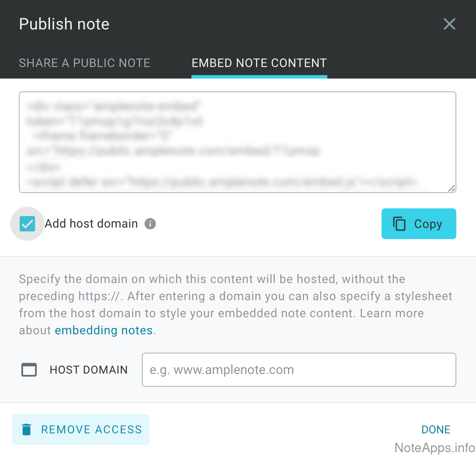Click the Publish note dialog title
This screenshot has height=456, width=476.
click(x=64, y=24)
